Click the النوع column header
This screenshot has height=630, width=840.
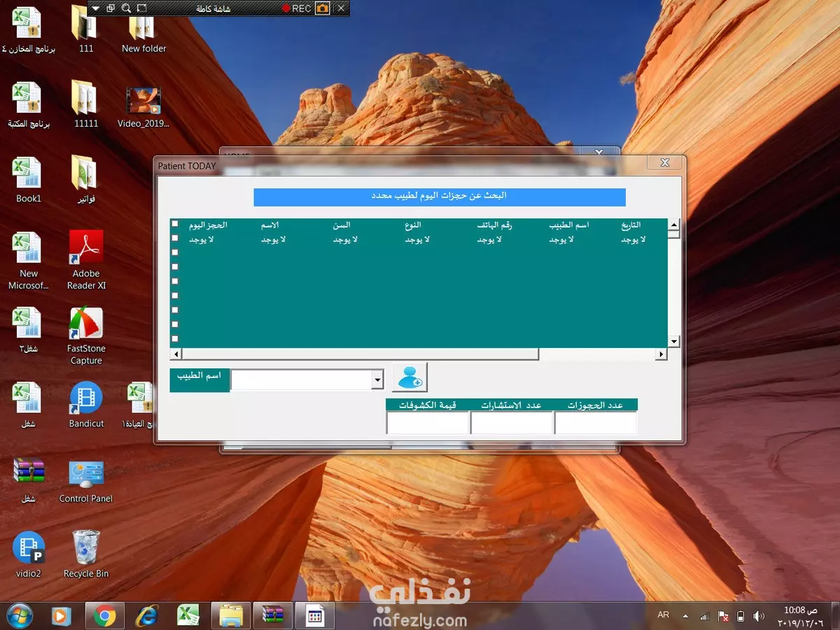pos(413,225)
